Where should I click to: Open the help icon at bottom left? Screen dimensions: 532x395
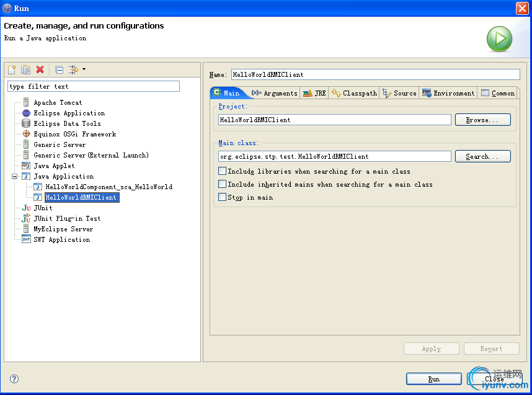point(14,379)
